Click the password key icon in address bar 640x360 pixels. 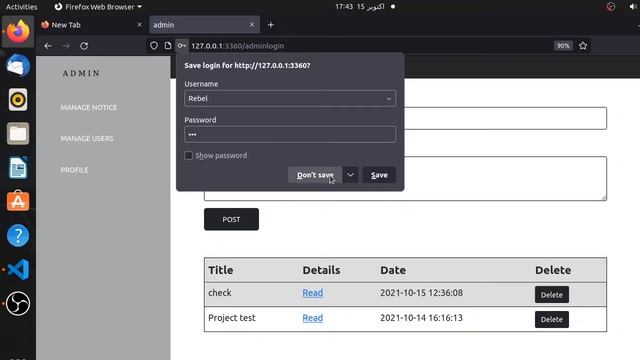coord(182,46)
